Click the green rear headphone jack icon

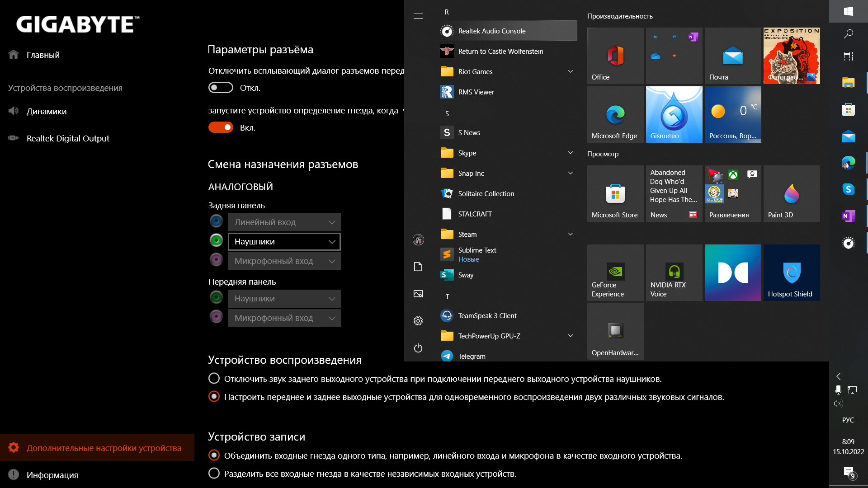click(217, 240)
